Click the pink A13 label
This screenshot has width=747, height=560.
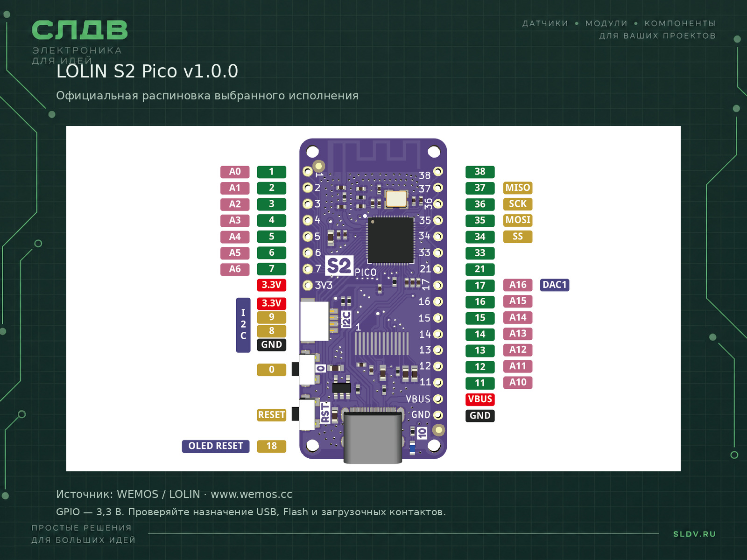pos(518,334)
